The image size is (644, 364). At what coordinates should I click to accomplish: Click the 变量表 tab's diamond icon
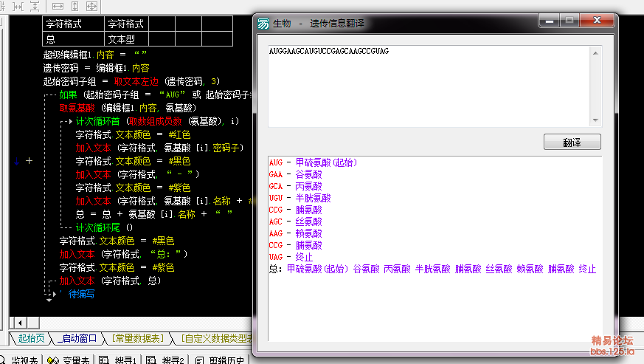53,360
